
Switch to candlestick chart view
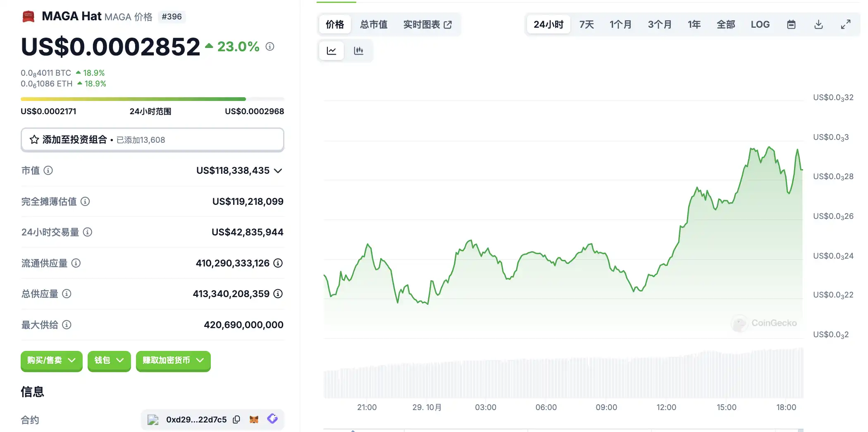tap(358, 51)
